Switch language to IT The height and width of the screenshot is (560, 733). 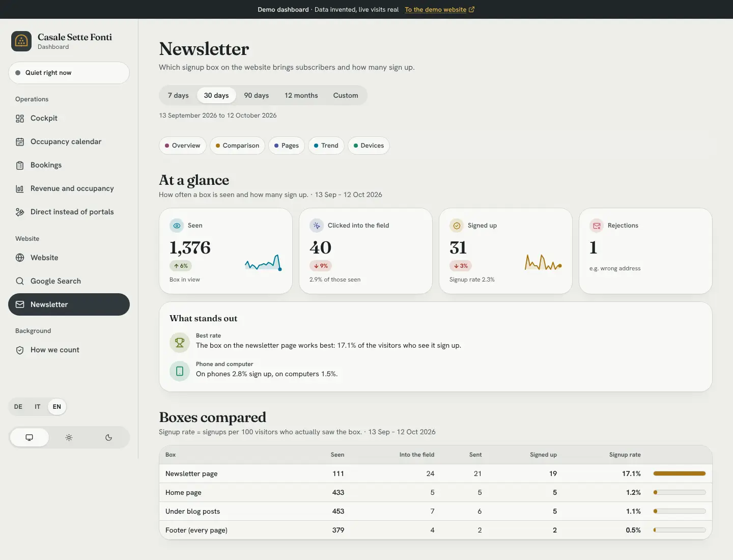pyautogui.click(x=38, y=407)
